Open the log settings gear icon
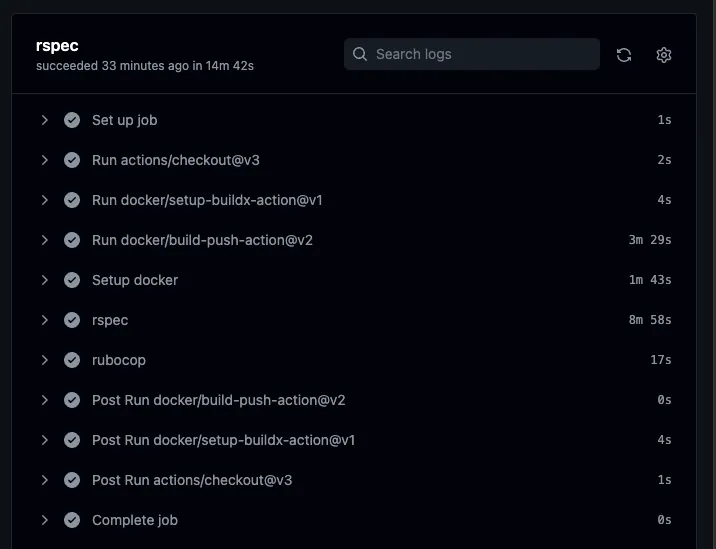The height and width of the screenshot is (549, 716). (663, 55)
